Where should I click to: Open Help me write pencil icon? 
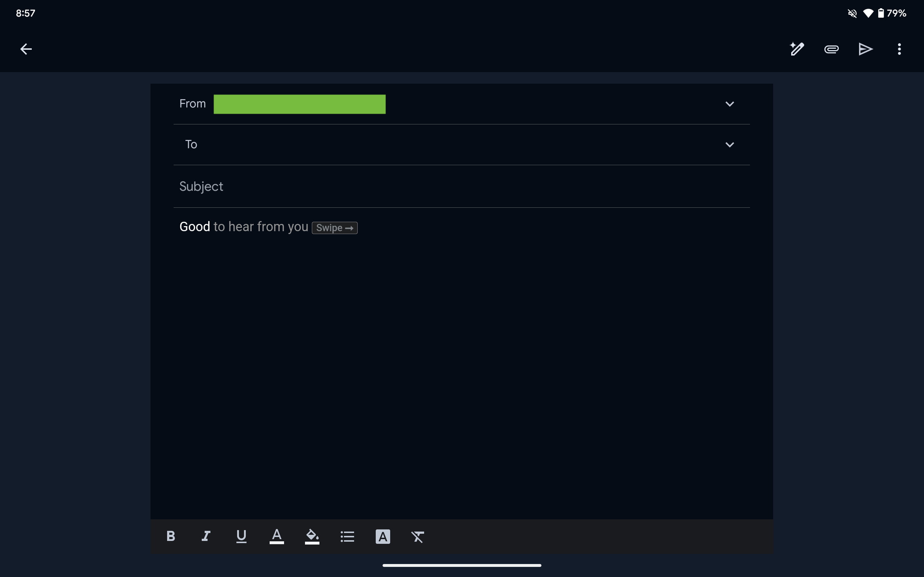797,49
